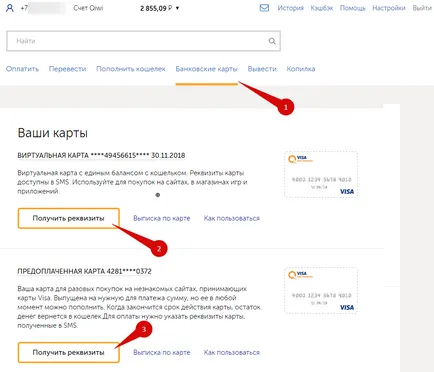Open Настройки in the top bar
This screenshot has width=434, height=372.
point(389,8)
